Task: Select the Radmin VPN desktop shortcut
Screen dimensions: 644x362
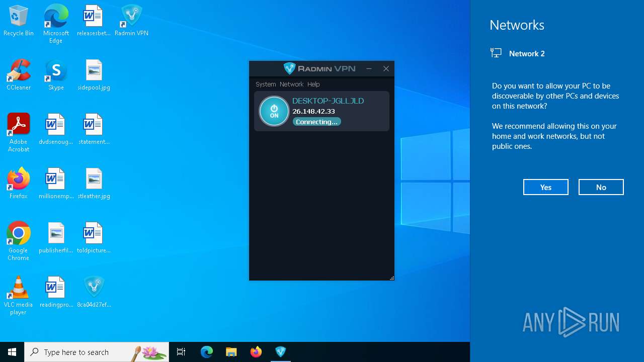Action: click(131, 21)
